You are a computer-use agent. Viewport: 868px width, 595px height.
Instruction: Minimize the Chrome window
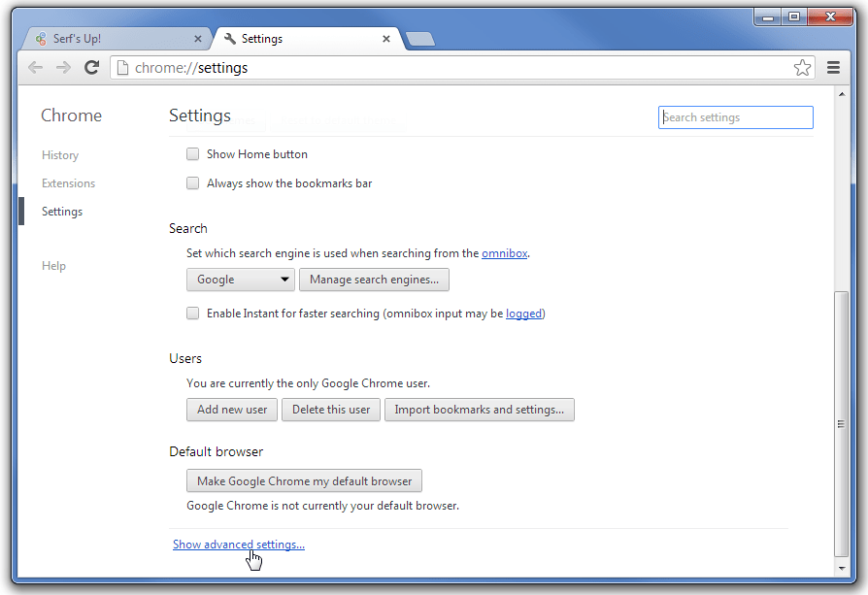[x=768, y=17]
